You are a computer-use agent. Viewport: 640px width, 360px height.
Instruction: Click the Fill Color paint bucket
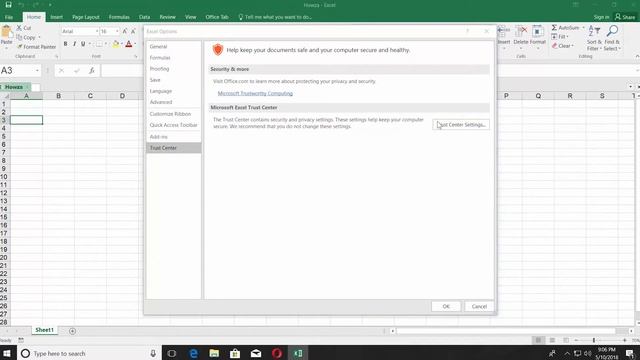pyautogui.click(x=116, y=44)
